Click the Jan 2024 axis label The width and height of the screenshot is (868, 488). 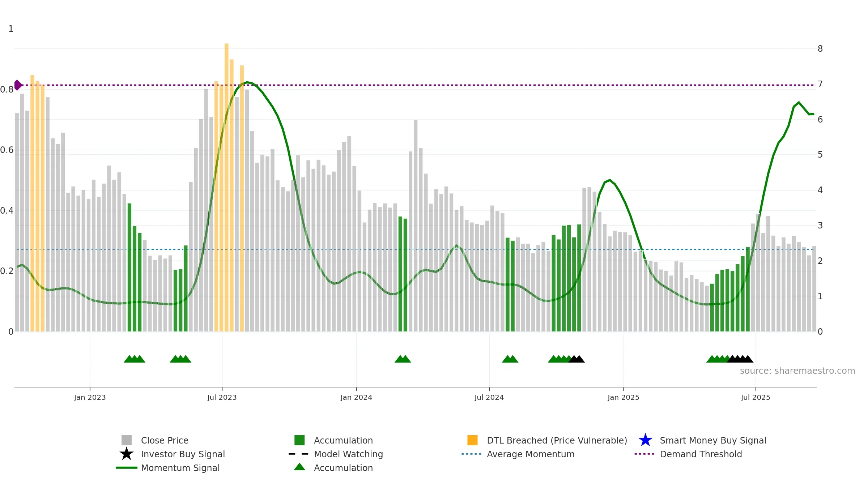pyautogui.click(x=356, y=398)
